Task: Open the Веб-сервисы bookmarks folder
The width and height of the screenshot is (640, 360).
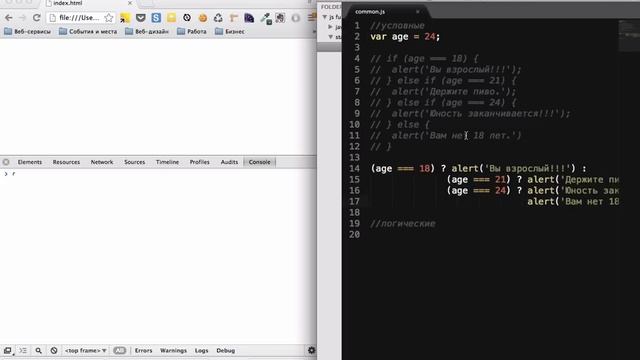Action: click(27, 31)
